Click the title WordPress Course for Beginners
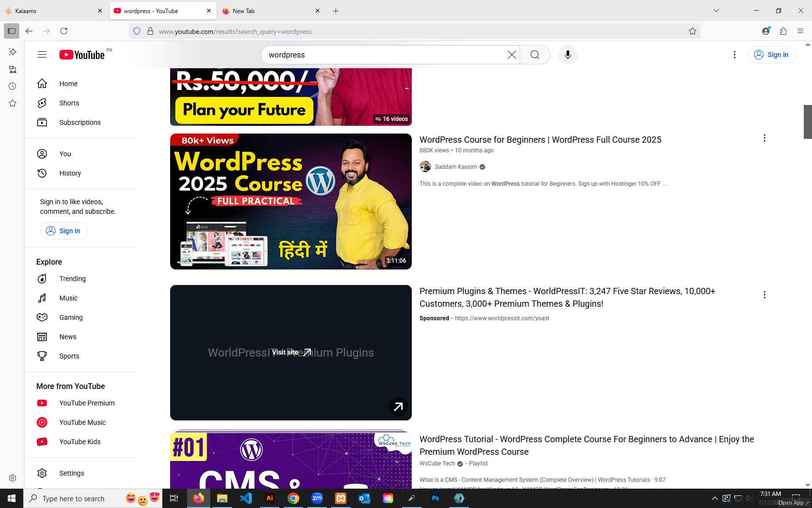812x508 pixels. click(x=540, y=140)
